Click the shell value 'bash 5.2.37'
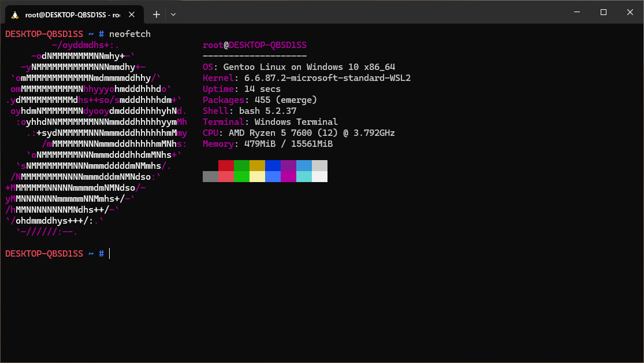Viewport: 644px width, 363px height. [268, 111]
